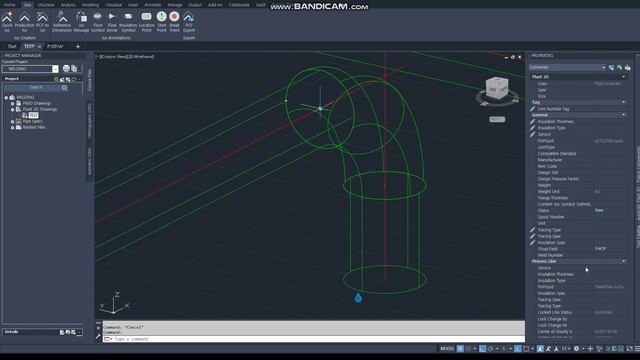Collapse the Process Line properties section
This screenshot has width=640, height=360.
coord(623,261)
